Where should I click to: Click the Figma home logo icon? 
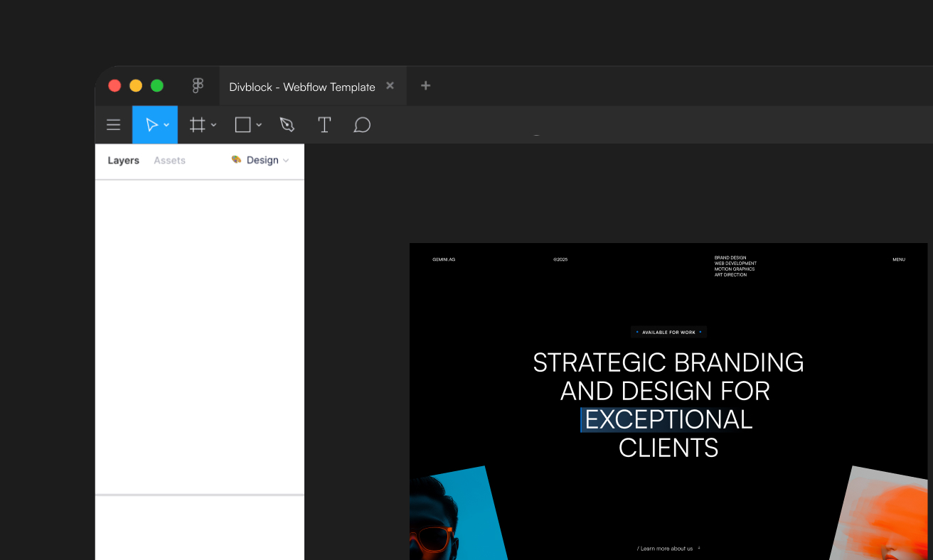(x=198, y=86)
